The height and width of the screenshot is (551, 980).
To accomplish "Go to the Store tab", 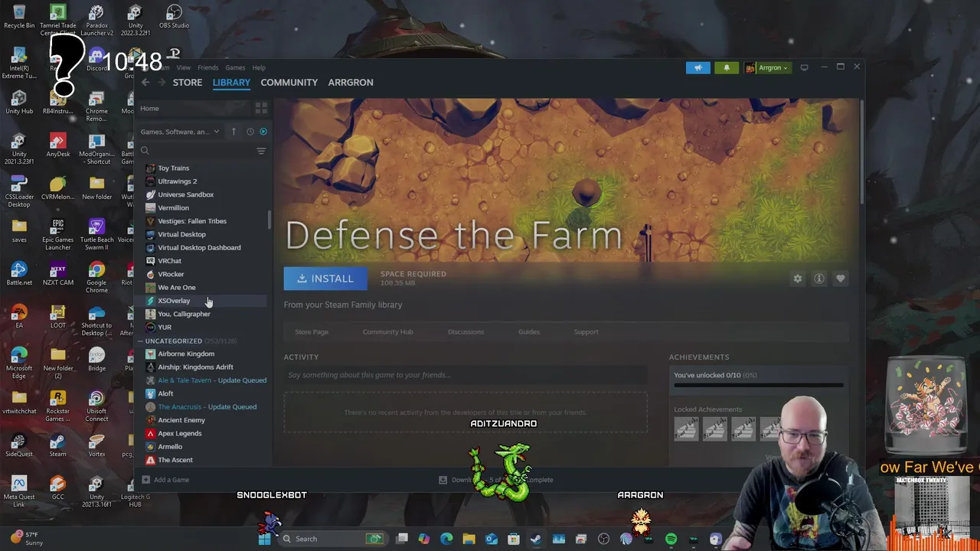I will pyautogui.click(x=188, y=82).
